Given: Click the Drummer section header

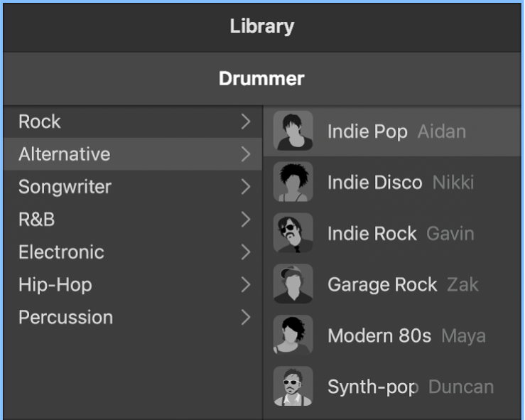Looking at the screenshot, I should [x=262, y=79].
